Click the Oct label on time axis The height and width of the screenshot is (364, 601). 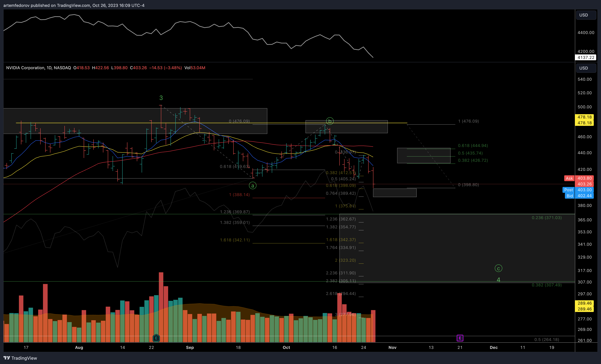click(x=286, y=348)
